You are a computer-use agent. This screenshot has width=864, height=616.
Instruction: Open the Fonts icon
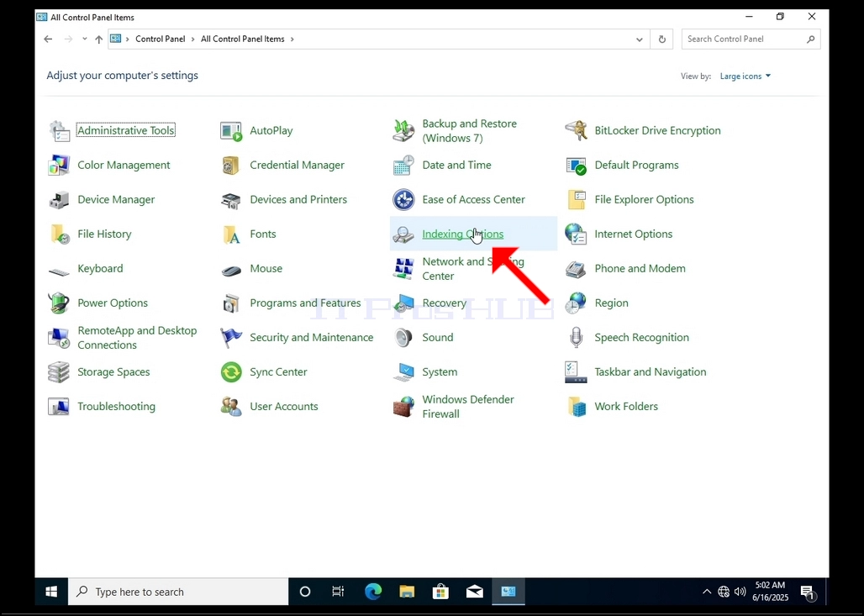coord(231,234)
